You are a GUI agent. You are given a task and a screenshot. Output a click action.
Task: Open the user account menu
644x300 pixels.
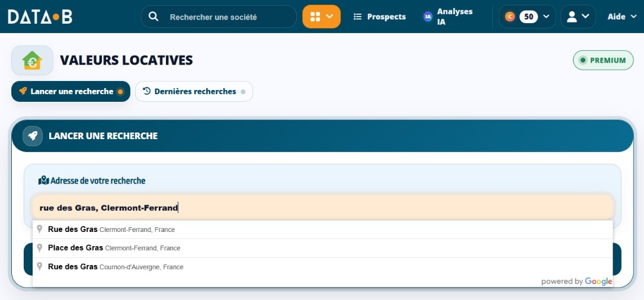point(578,17)
